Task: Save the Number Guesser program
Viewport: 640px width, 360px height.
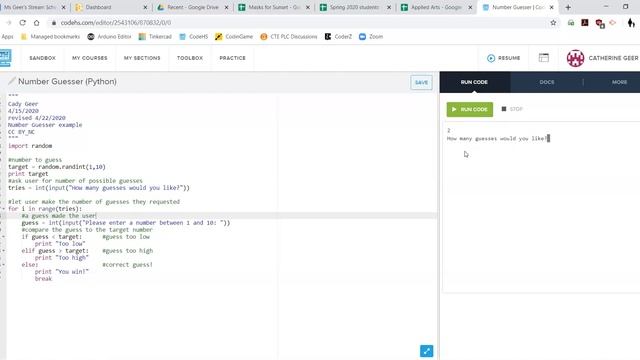Action: click(x=421, y=82)
